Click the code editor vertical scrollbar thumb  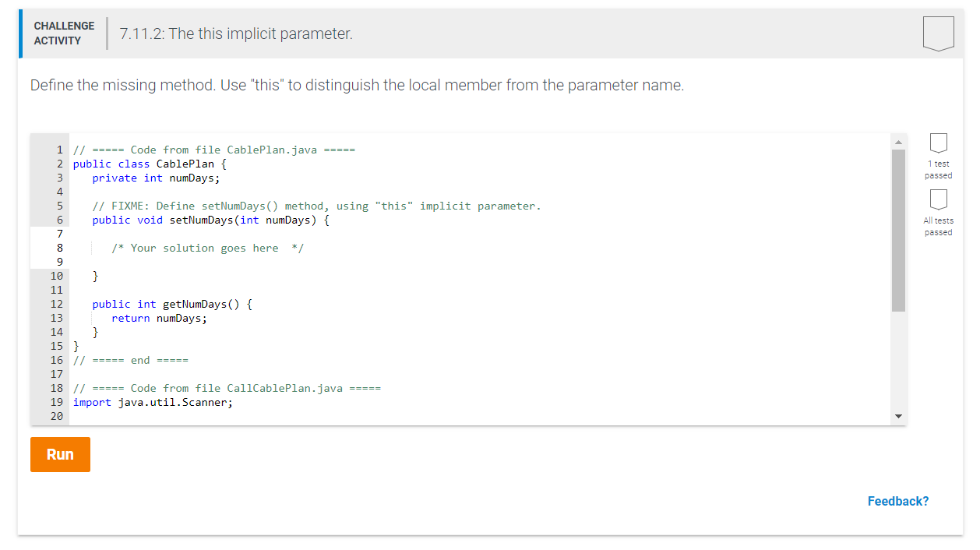click(x=898, y=231)
